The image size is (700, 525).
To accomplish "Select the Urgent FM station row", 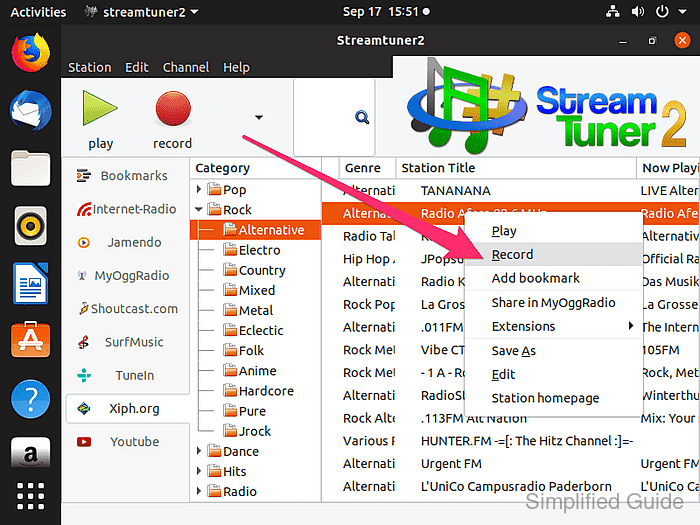I will 511,464.
